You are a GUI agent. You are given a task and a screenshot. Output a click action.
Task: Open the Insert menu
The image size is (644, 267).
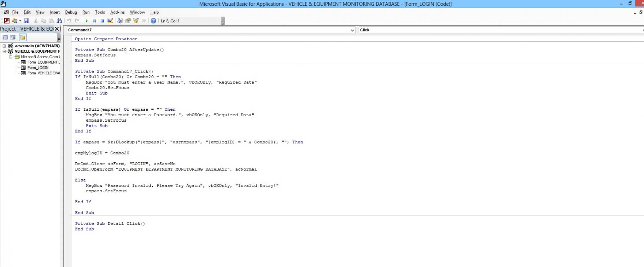tap(55, 12)
